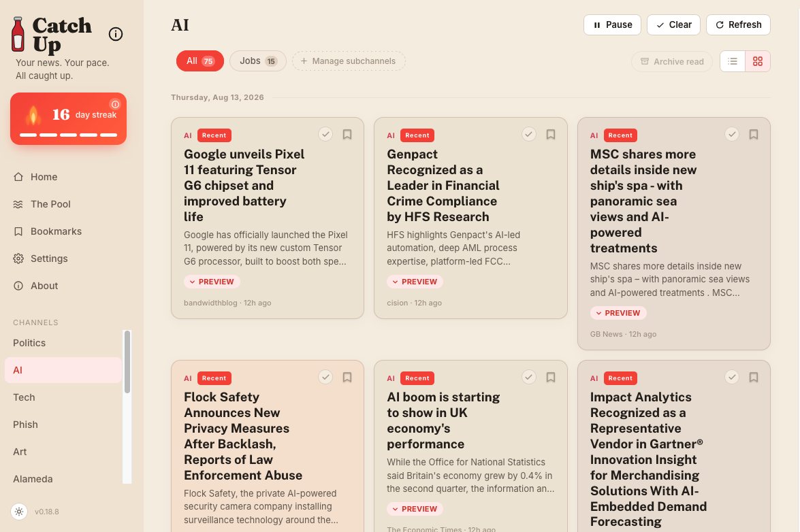Image resolution: width=800 pixels, height=532 pixels.
Task: Bookmark the Genpact article
Action: click(x=551, y=135)
